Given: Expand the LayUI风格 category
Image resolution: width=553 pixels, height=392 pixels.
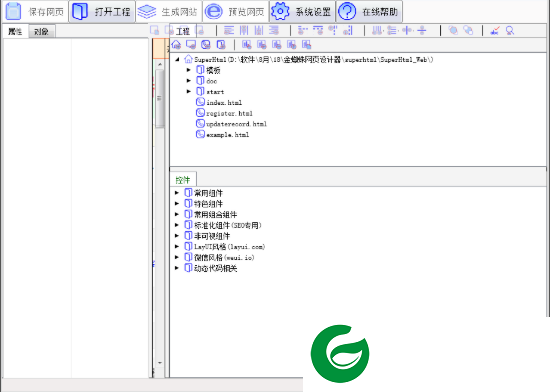Looking at the screenshot, I should point(177,246).
